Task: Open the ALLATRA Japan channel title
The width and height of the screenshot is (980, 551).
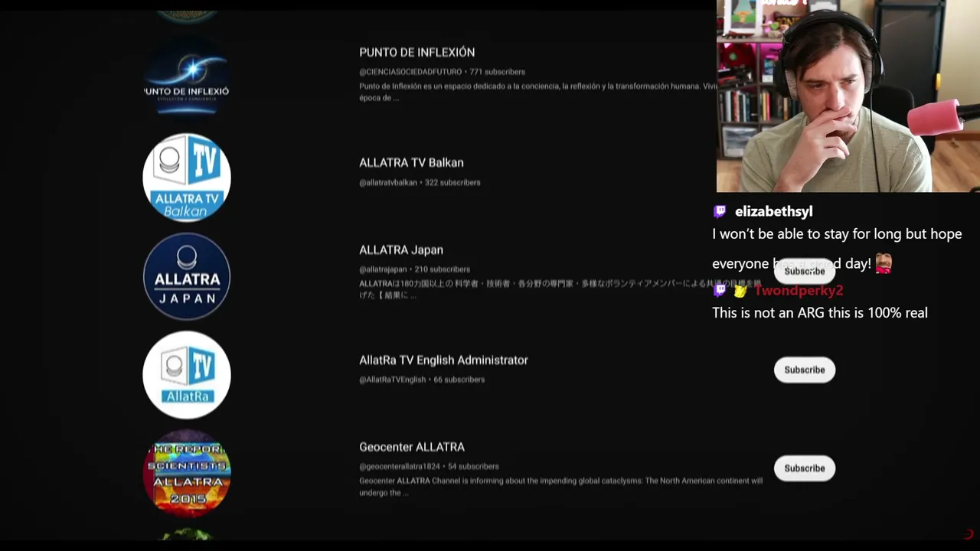Action: pos(401,249)
